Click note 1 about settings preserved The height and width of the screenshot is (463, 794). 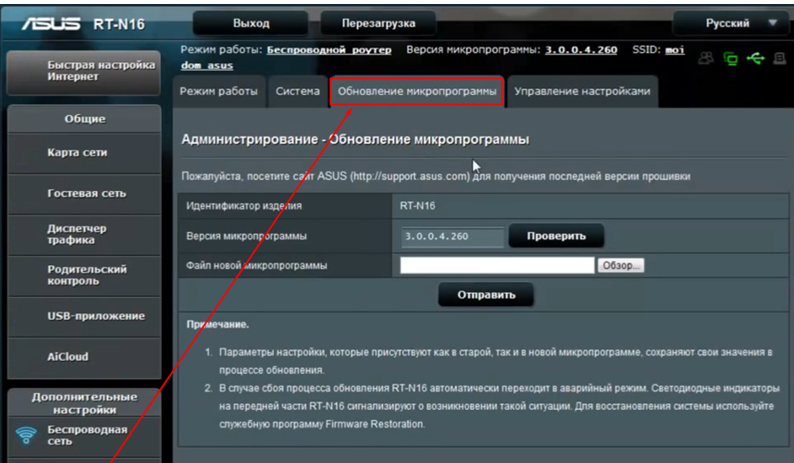pyautogui.click(x=495, y=361)
